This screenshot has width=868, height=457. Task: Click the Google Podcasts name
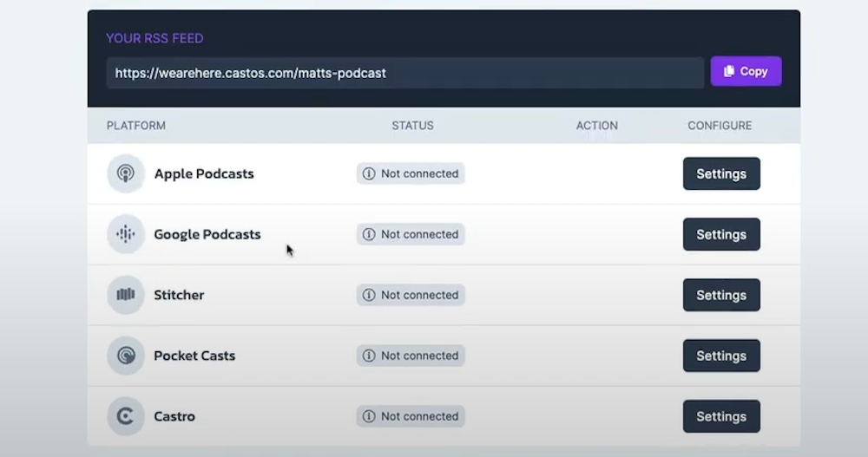(207, 235)
